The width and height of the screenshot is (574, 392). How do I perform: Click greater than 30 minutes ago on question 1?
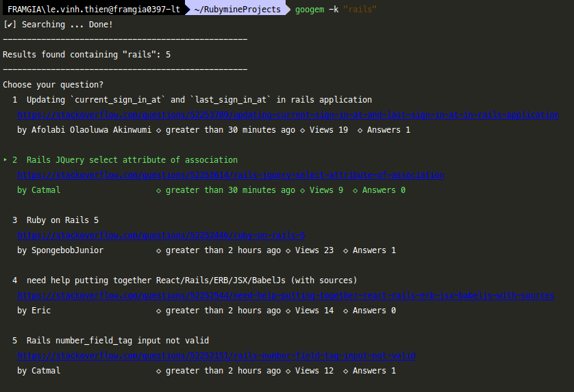click(230, 130)
